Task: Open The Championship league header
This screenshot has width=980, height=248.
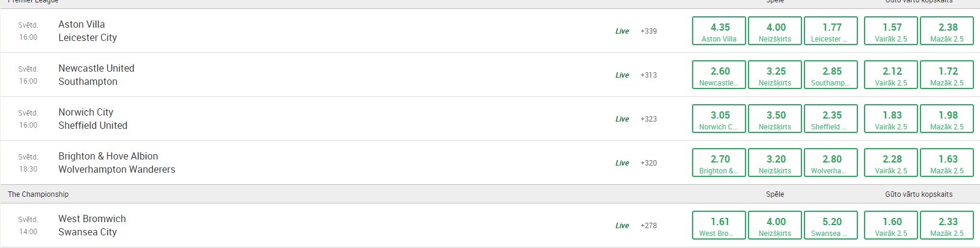Action: tap(38, 194)
